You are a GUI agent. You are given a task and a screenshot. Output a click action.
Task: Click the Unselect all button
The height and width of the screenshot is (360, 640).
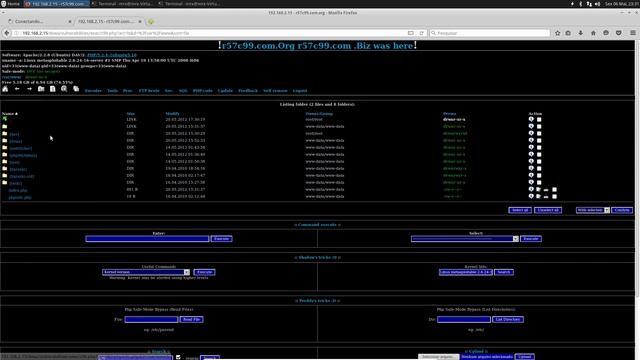coord(548,210)
